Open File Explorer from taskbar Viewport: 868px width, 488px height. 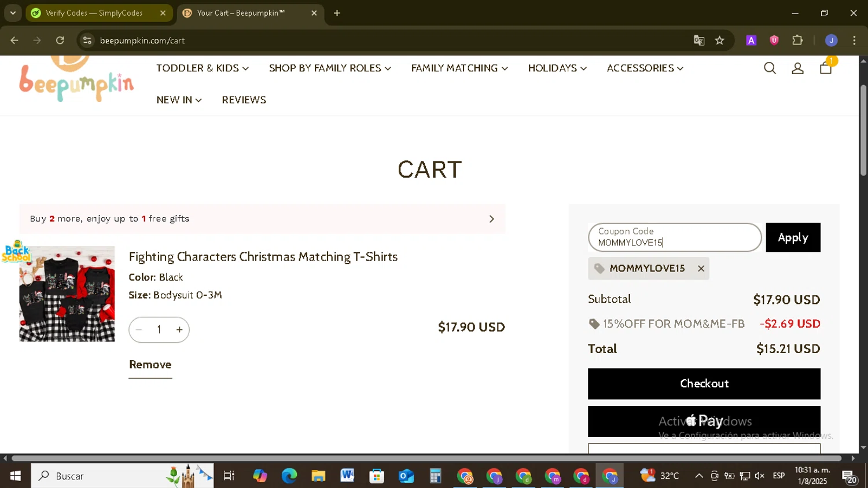pyautogui.click(x=318, y=476)
